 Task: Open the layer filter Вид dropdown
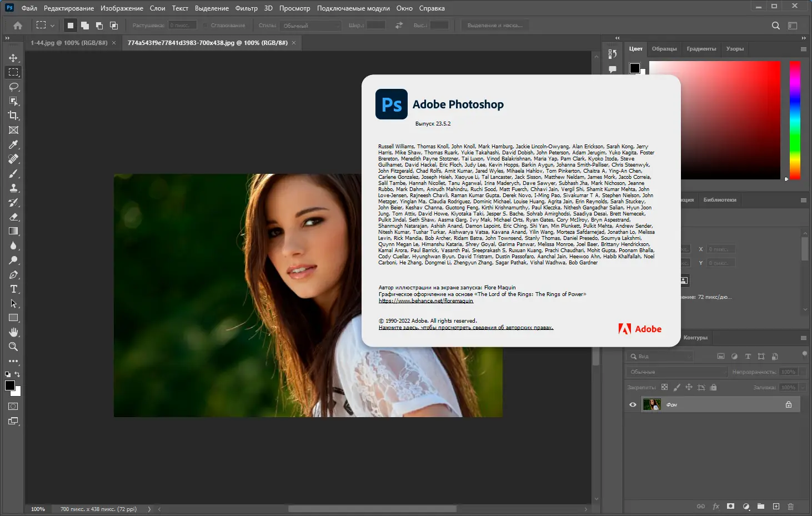[x=660, y=356]
